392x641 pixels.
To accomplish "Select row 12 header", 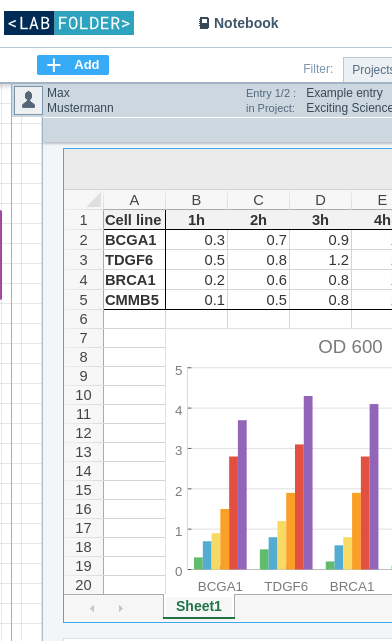I will 84,433.
